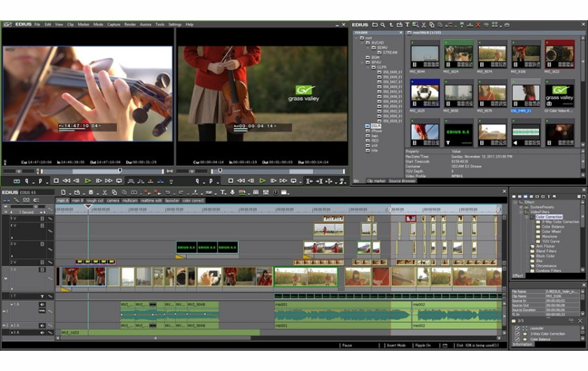Uncheck the 3-Way Color Correction effect checkbox
Screen dimensions: 588x371
click(x=517, y=333)
